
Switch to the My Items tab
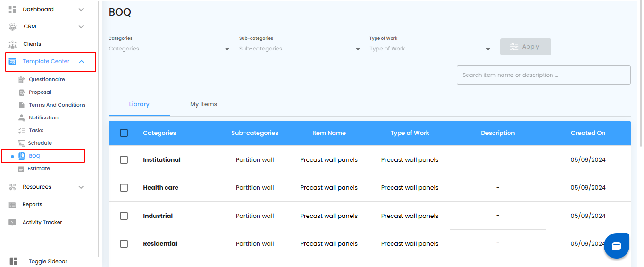[x=203, y=104]
